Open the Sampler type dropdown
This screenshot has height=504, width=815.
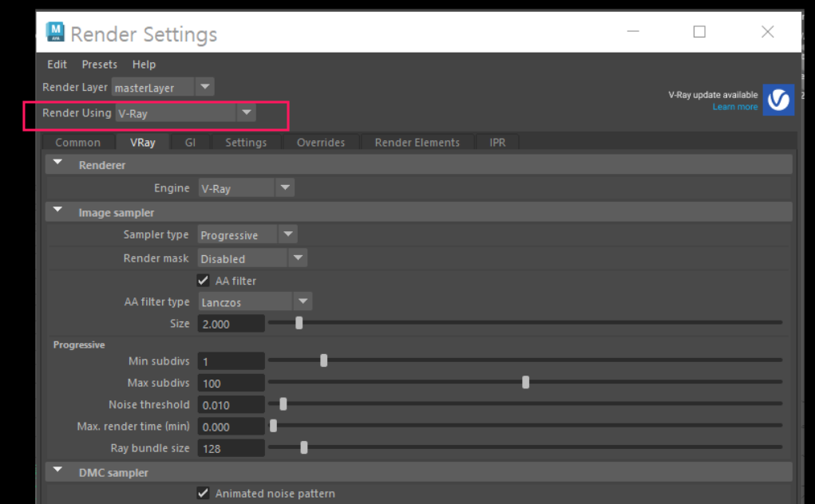(x=247, y=234)
